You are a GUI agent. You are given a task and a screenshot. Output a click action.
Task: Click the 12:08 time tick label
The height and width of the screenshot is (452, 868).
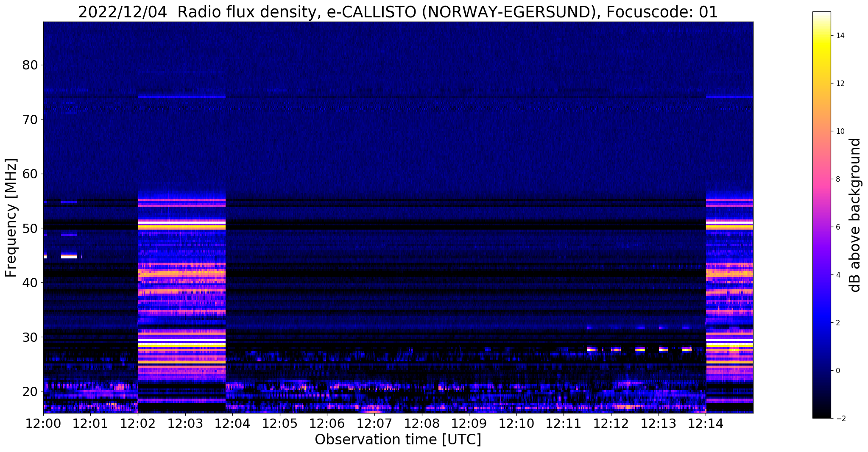(x=422, y=423)
